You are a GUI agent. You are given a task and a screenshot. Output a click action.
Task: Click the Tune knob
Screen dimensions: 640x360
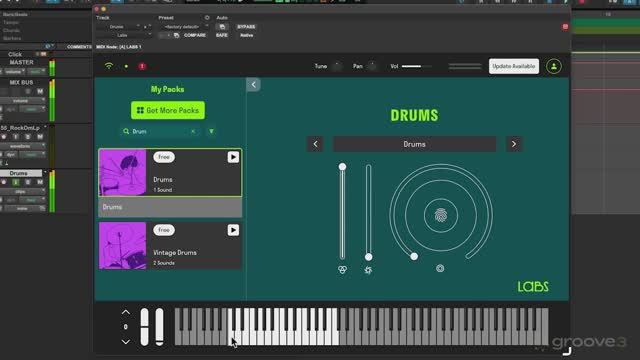coord(338,66)
